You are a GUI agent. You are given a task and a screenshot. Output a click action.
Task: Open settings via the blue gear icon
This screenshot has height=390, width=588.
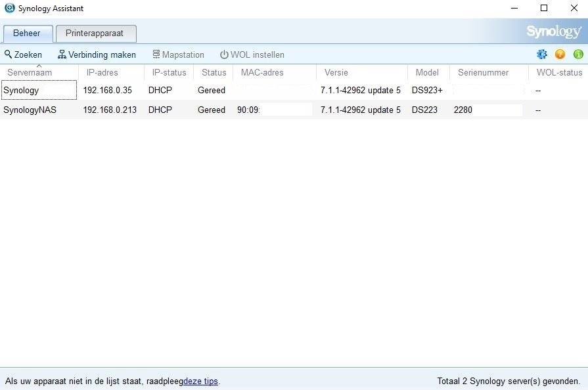pos(542,54)
